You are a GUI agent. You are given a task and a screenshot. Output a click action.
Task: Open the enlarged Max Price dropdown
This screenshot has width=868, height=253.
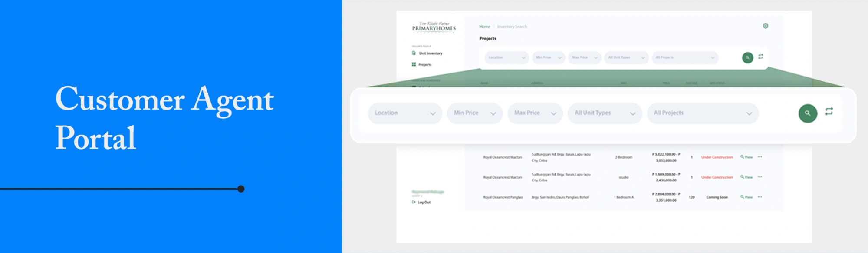coord(535,113)
